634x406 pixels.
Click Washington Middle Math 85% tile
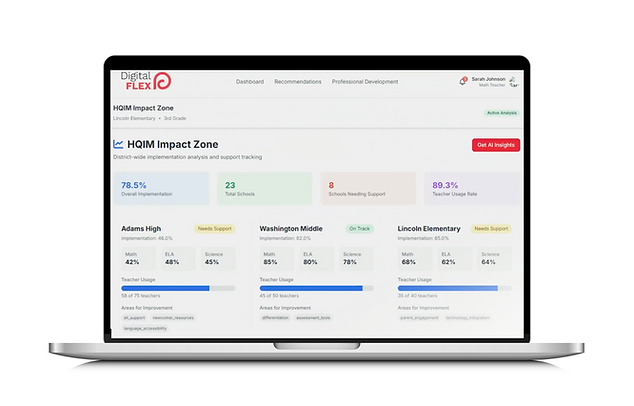277,259
